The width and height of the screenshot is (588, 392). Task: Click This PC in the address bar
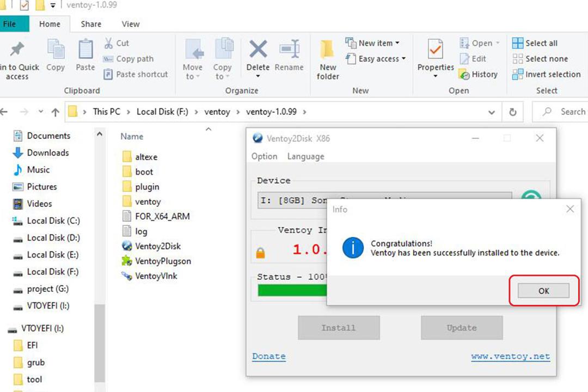107,112
